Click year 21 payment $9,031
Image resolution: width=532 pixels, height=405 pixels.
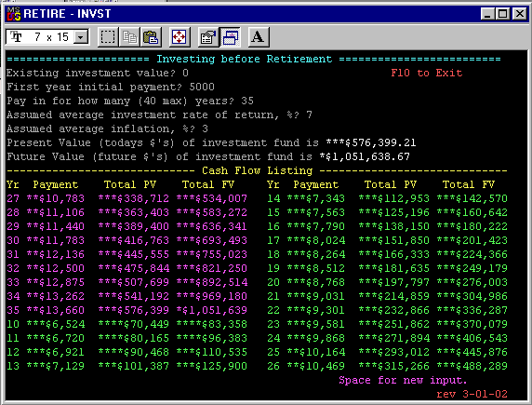point(316,296)
